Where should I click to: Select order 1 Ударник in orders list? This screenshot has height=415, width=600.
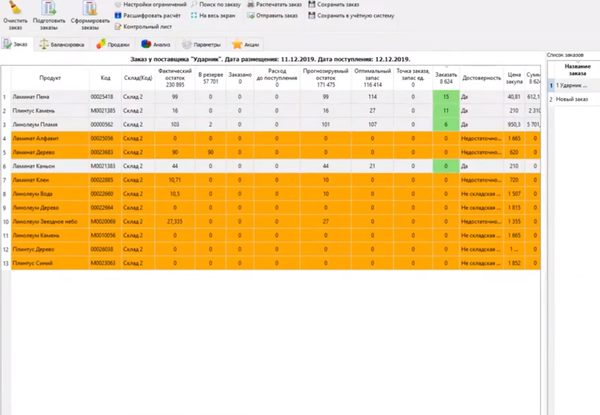[577, 86]
